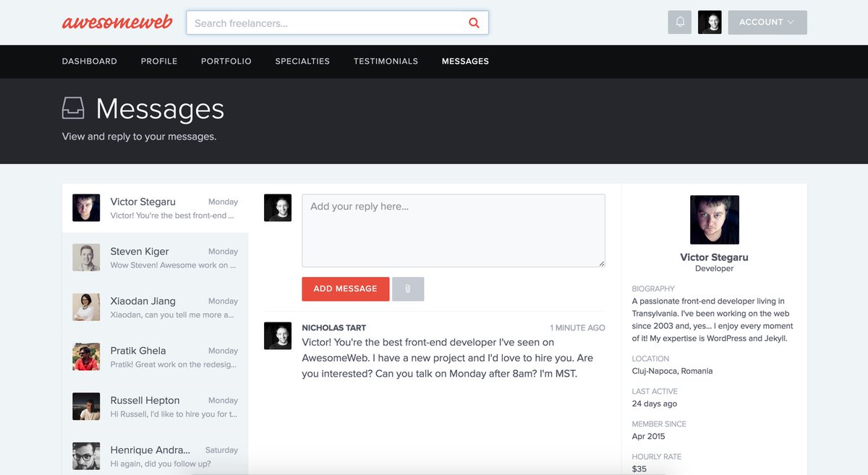This screenshot has height=475, width=868.
Task: Open the SPECIALTIES page
Action: point(302,61)
